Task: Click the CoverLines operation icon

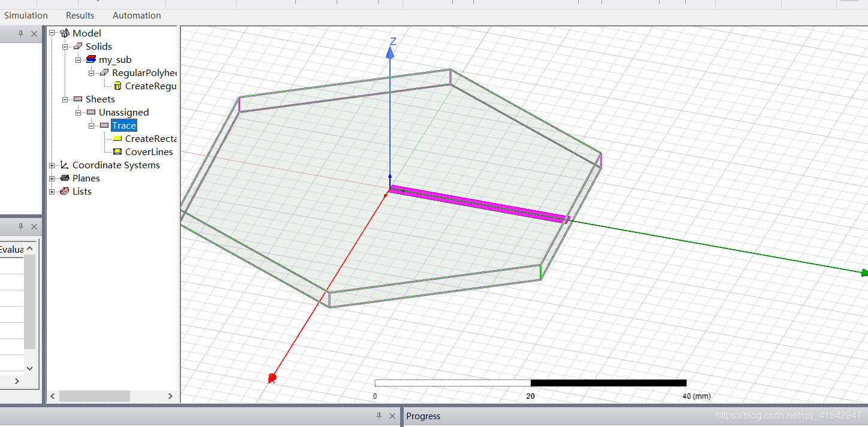Action: [x=117, y=152]
